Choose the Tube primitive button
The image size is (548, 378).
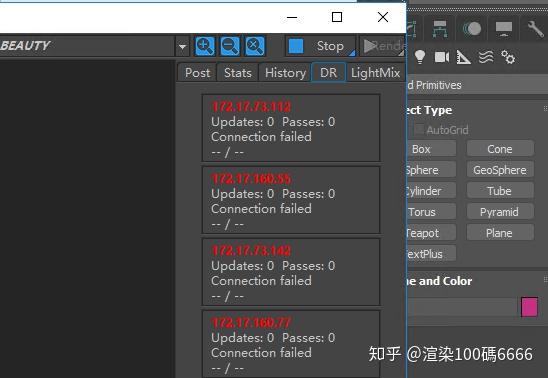500,191
